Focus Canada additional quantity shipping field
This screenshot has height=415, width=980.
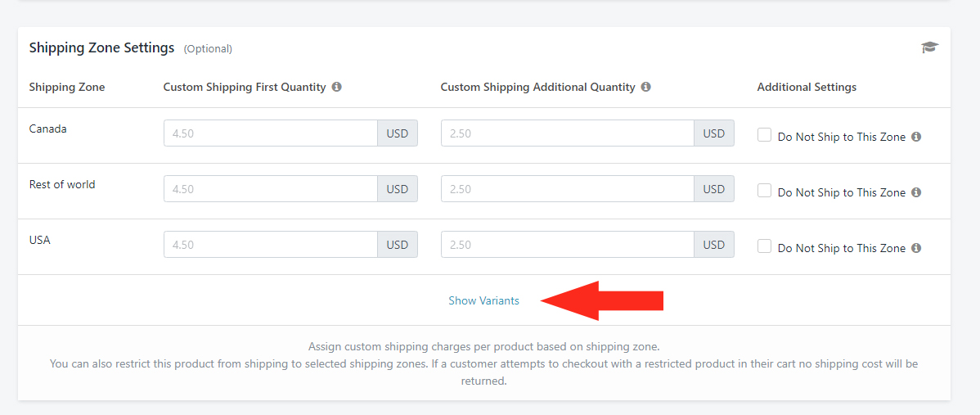(x=568, y=133)
